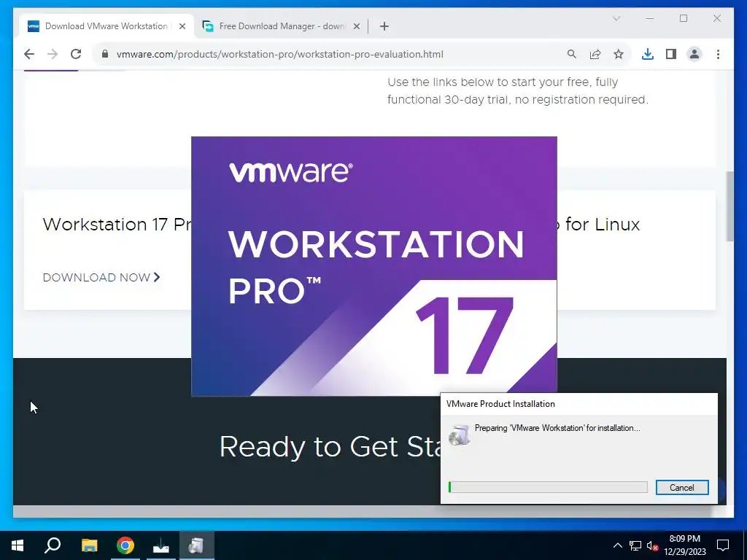Bookmark this page with the star icon
The image size is (747, 560).
[x=619, y=54]
